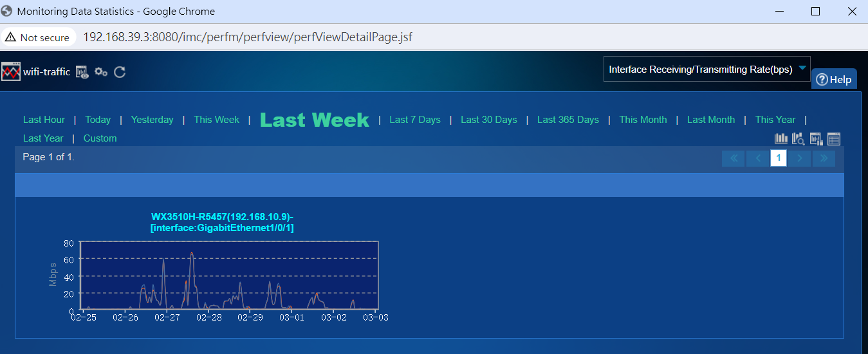The height and width of the screenshot is (354, 868).
Task: Click the 'Page 1 of 1.' text
Action: [x=49, y=157]
